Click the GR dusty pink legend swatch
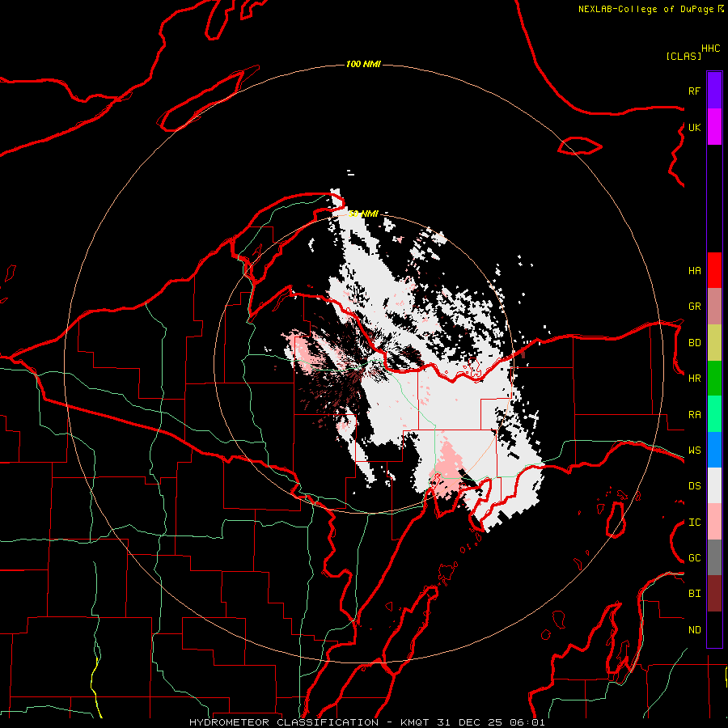This screenshot has width=728, height=728. point(714,307)
